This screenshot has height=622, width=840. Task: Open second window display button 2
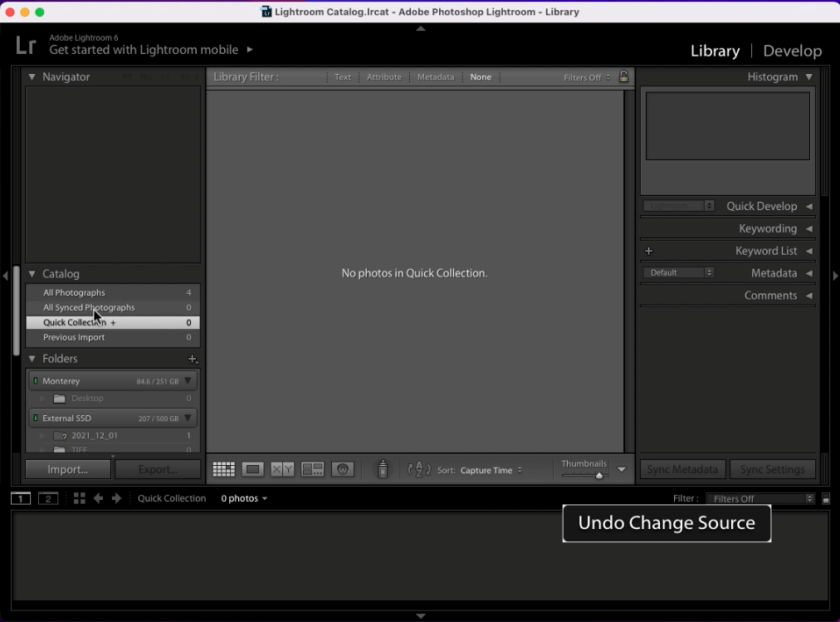point(48,498)
